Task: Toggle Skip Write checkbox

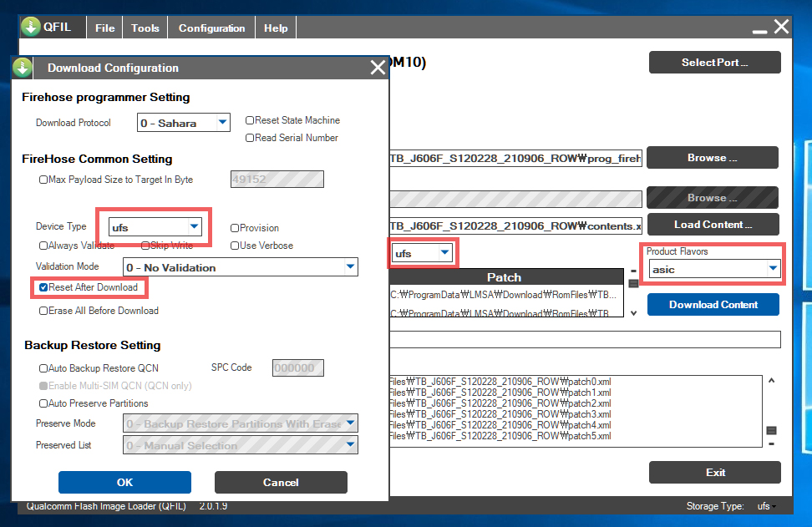Action: click(x=145, y=246)
